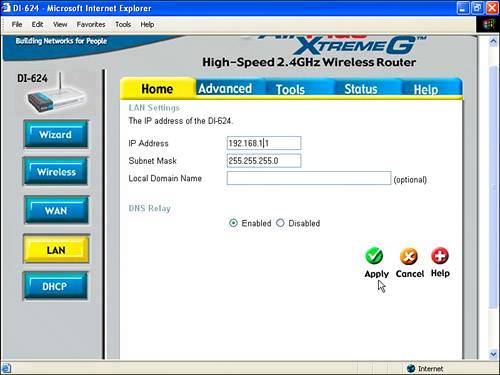Click the LAN Settings heading
The image size is (500, 375).
(x=154, y=108)
